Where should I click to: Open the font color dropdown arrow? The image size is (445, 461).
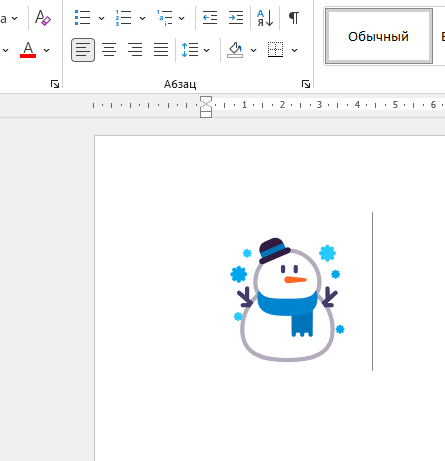tap(46, 50)
